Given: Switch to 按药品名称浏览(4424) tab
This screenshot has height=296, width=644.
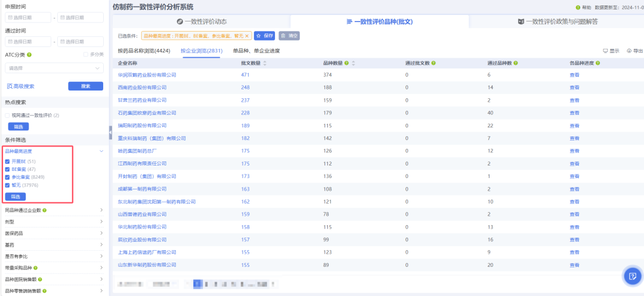Looking at the screenshot, I should [x=144, y=51].
